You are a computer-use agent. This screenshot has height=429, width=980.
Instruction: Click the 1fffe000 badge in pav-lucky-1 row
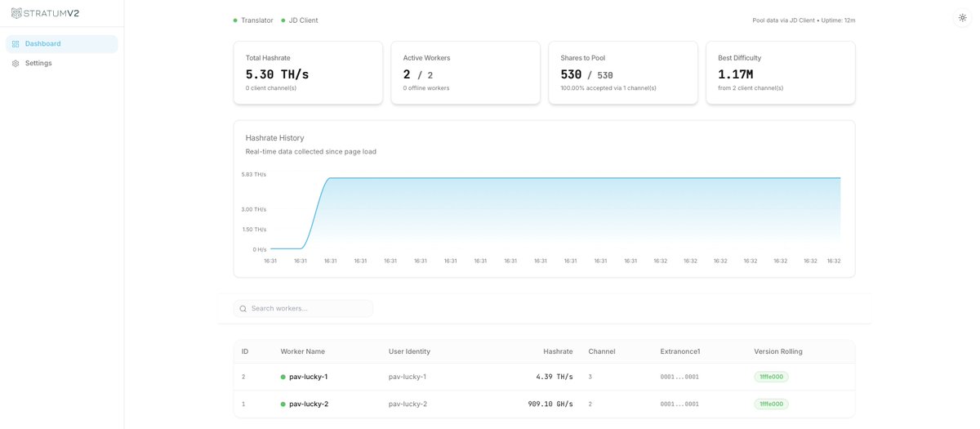click(772, 377)
